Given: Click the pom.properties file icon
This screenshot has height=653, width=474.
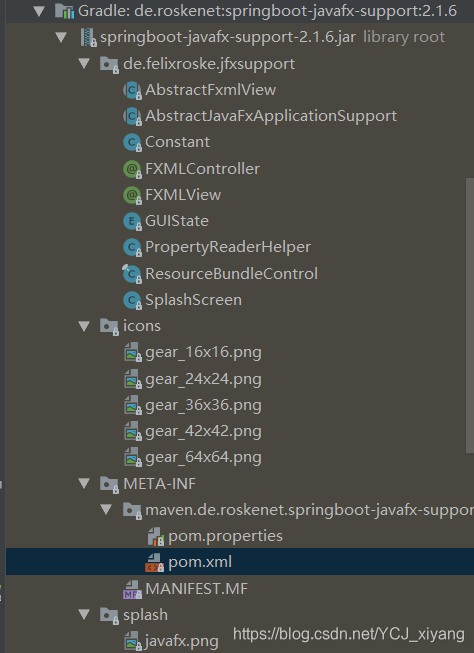Looking at the screenshot, I should pos(156,536).
